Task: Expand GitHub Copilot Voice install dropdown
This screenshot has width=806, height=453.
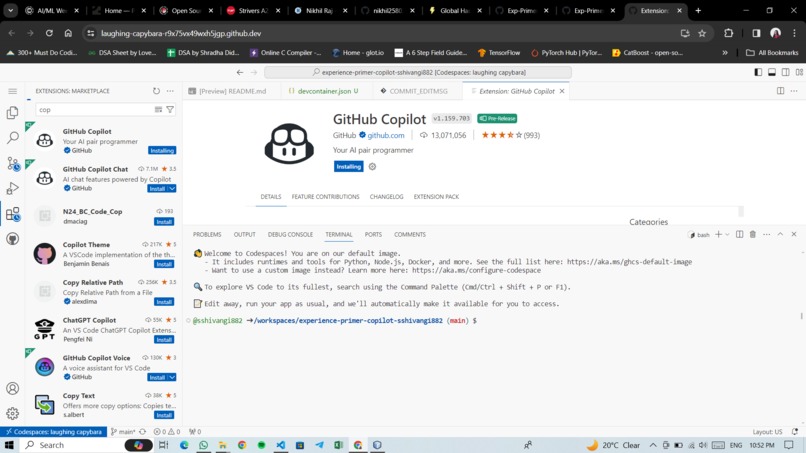Action: click(x=172, y=377)
